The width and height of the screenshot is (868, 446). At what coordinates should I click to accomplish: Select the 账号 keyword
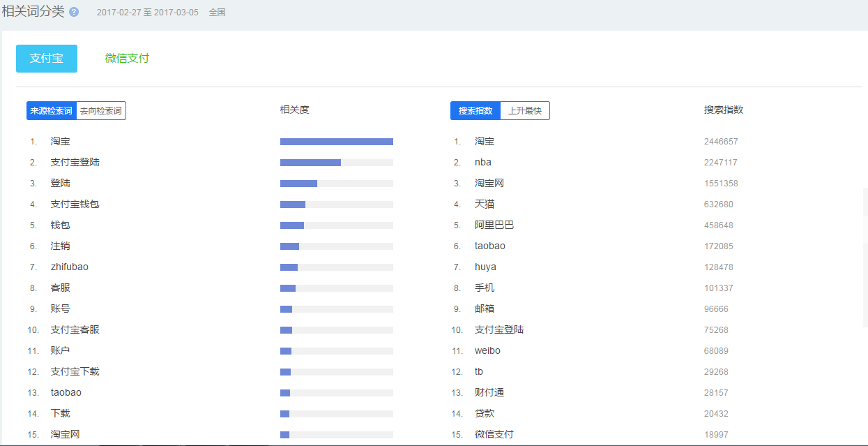(x=61, y=309)
